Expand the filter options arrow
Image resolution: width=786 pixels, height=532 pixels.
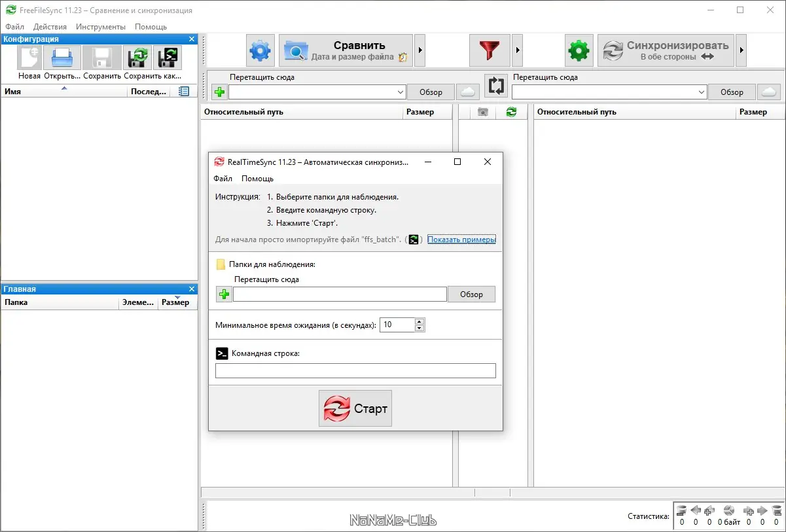click(517, 50)
